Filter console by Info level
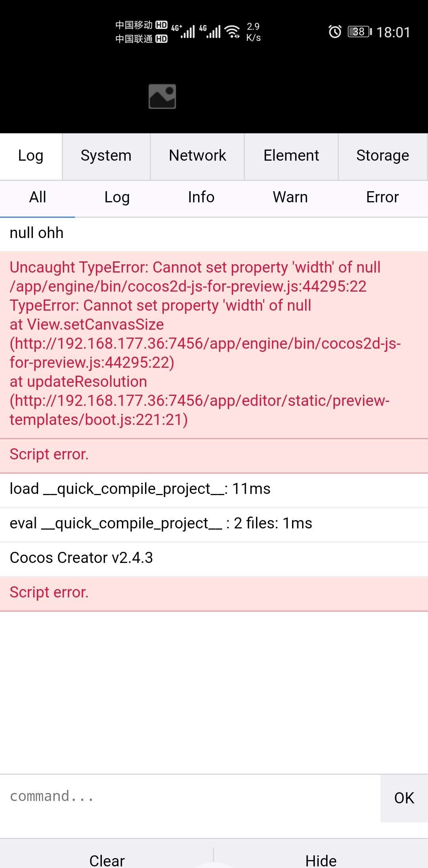The width and height of the screenshot is (428, 868). click(201, 197)
